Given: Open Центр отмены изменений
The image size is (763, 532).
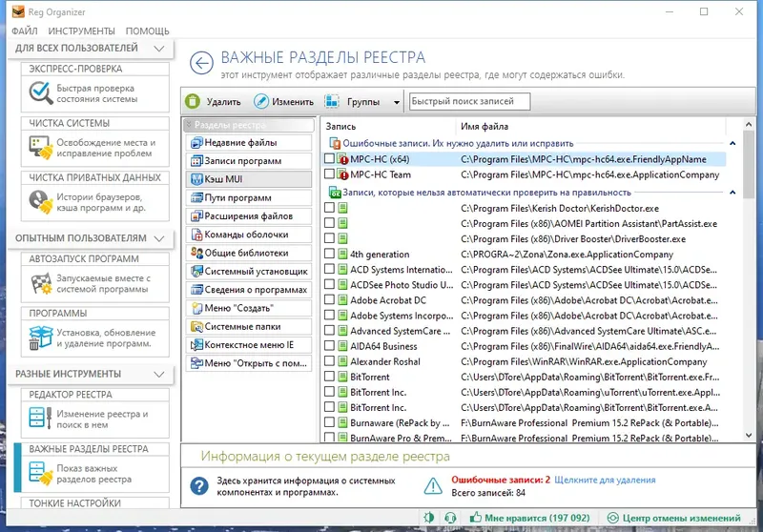Looking at the screenshot, I should (674, 518).
